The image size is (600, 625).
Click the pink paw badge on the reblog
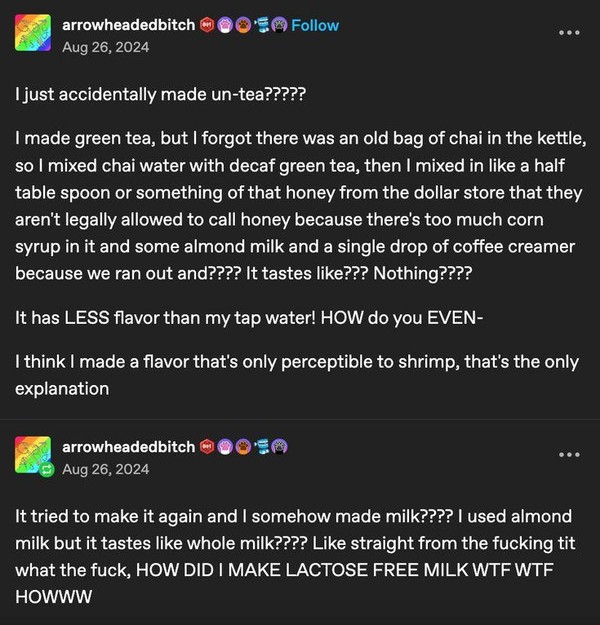pyautogui.click(x=225, y=447)
